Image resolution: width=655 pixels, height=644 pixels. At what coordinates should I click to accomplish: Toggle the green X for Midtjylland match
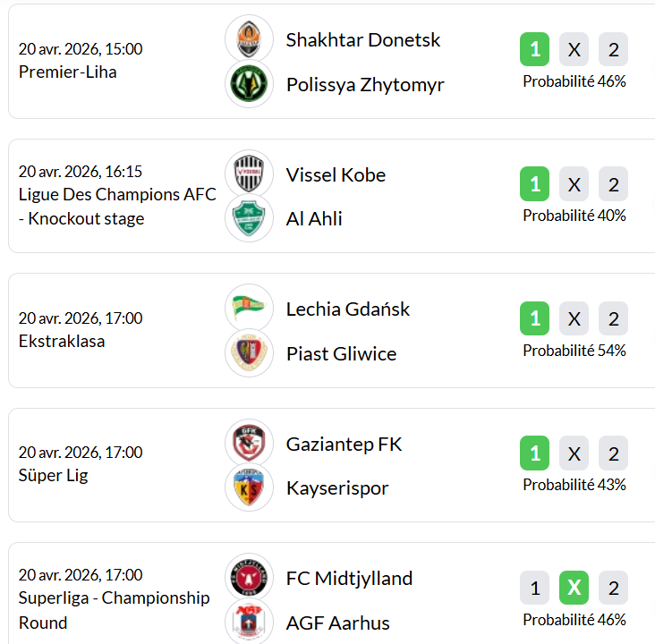click(x=574, y=588)
